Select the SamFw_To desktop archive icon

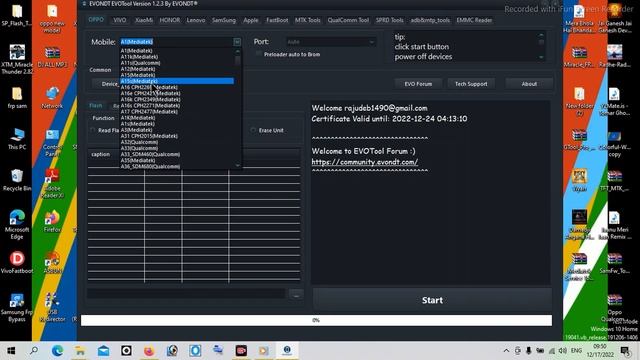click(x=614, y=263)
